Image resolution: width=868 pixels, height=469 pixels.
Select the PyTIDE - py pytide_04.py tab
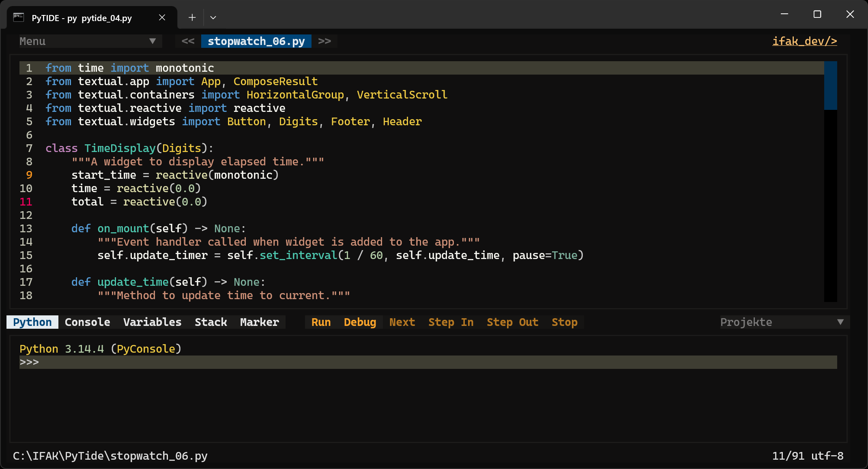coord(92,17)
